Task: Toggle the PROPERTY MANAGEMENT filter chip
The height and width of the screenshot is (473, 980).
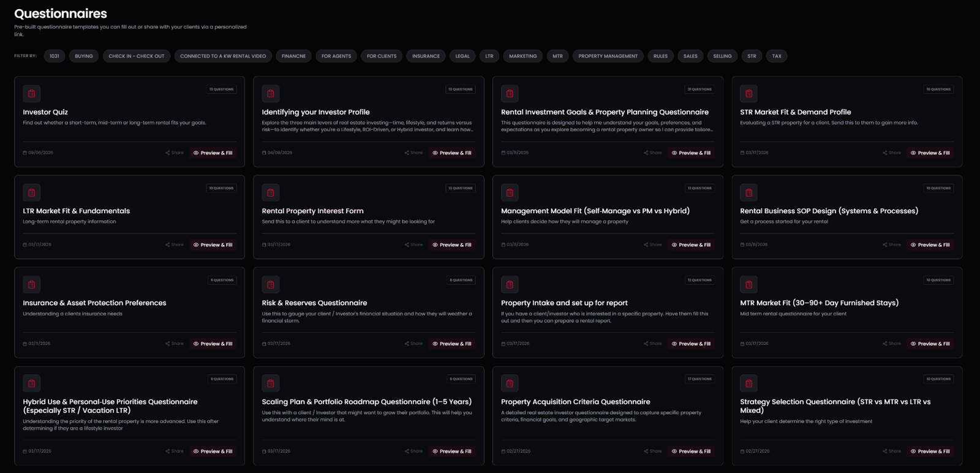Action: [608, 56]
